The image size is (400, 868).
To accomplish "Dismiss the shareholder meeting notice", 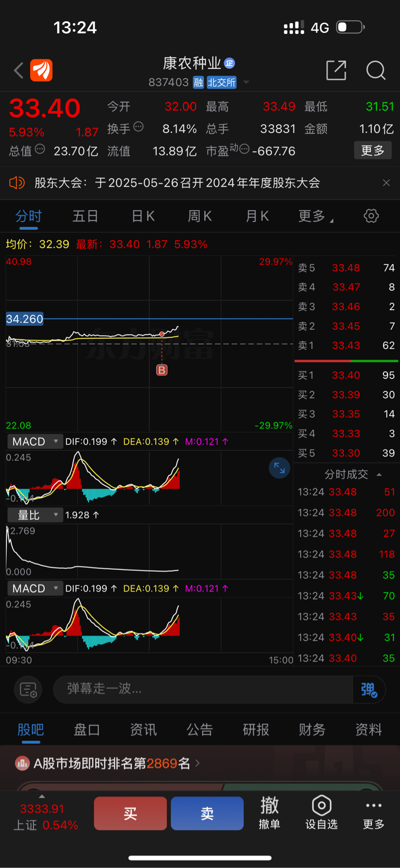I will [x=386, y=183].
